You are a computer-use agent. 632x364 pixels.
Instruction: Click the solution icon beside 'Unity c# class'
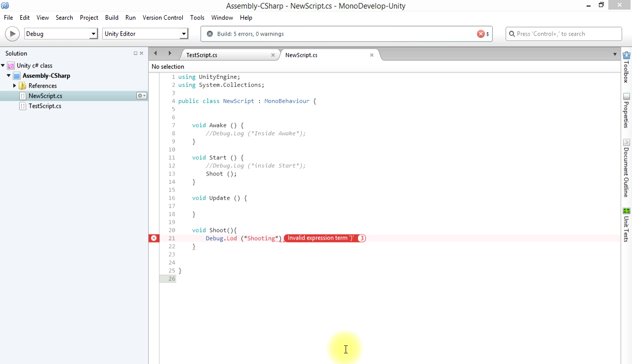10,66
